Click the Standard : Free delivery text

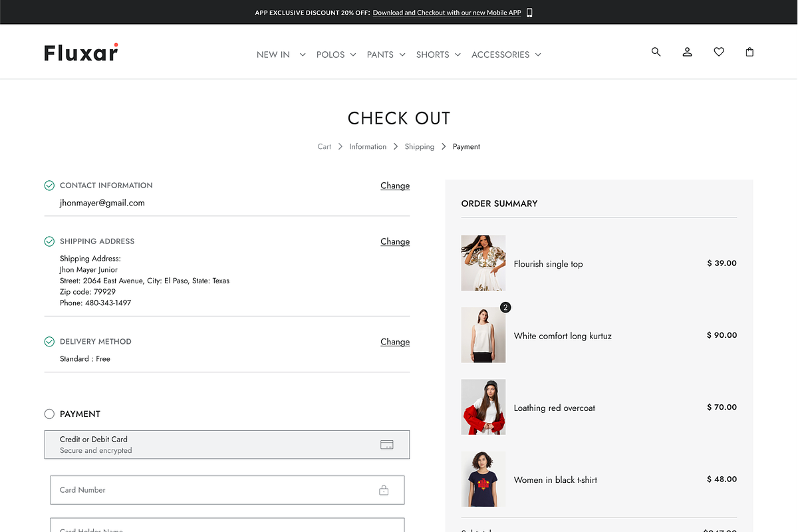(x=85, y=358)
